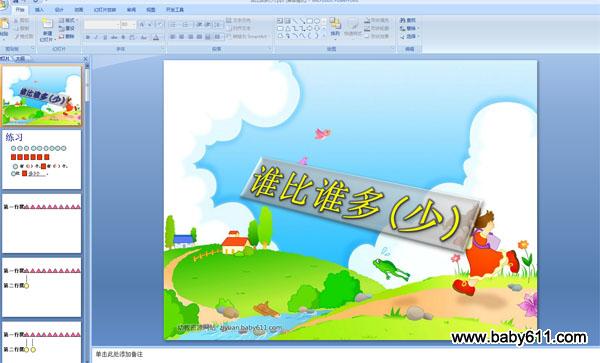The height and width of the screenshot is (363, 600).
Task: Click the Reset (重设) slide icon
Action: [61, 28]
